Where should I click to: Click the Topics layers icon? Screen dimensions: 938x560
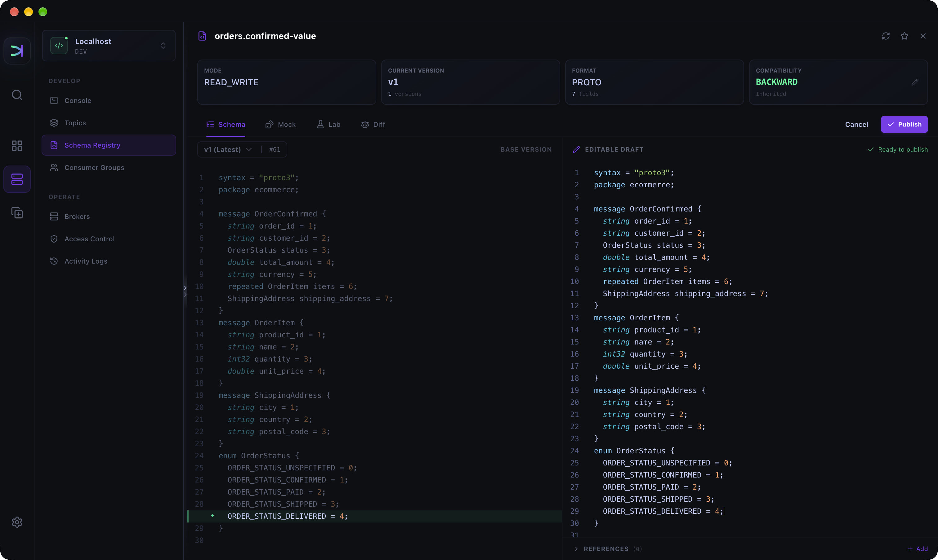pos(54,123)
